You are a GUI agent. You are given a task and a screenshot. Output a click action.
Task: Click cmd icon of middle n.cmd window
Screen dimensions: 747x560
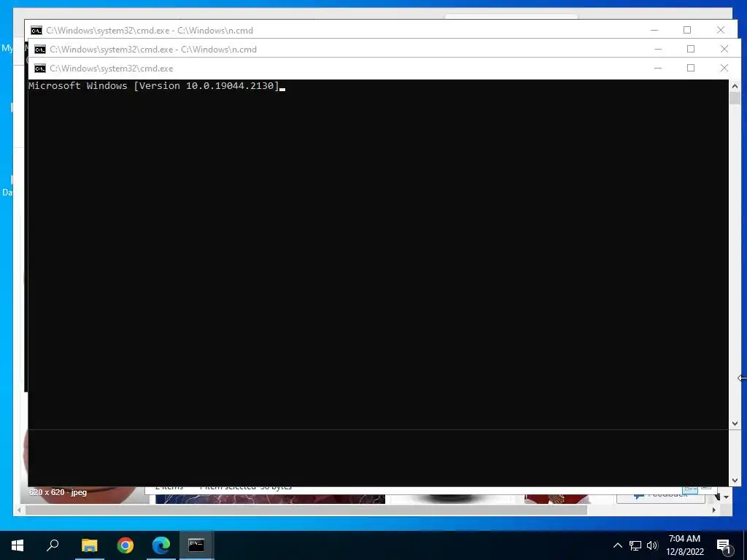pyautogui.click(x=40, y=50)
